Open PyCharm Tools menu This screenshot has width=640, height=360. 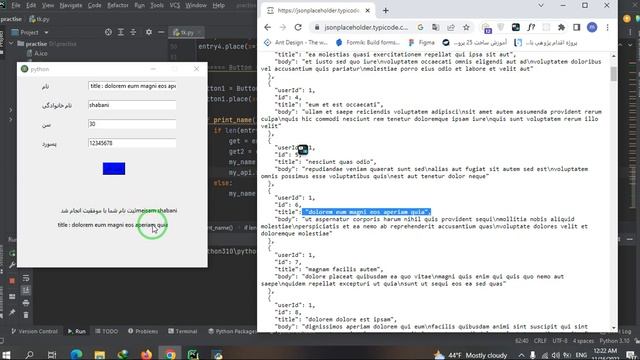(157, 5)
